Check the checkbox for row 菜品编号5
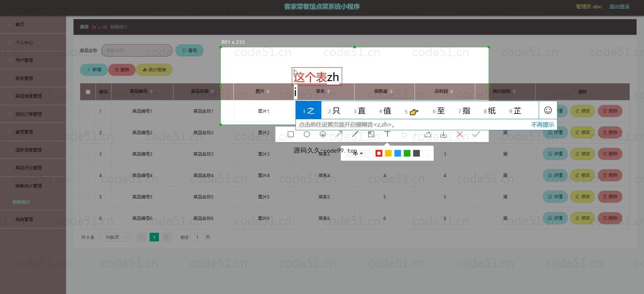The width and height of the screenshot is (644, 294). [88, 197]
